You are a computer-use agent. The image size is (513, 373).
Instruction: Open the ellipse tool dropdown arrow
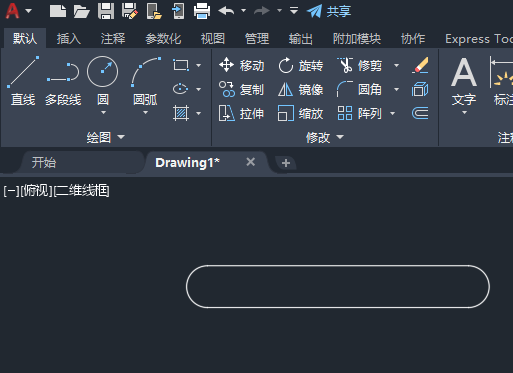[x=199, y=89]
